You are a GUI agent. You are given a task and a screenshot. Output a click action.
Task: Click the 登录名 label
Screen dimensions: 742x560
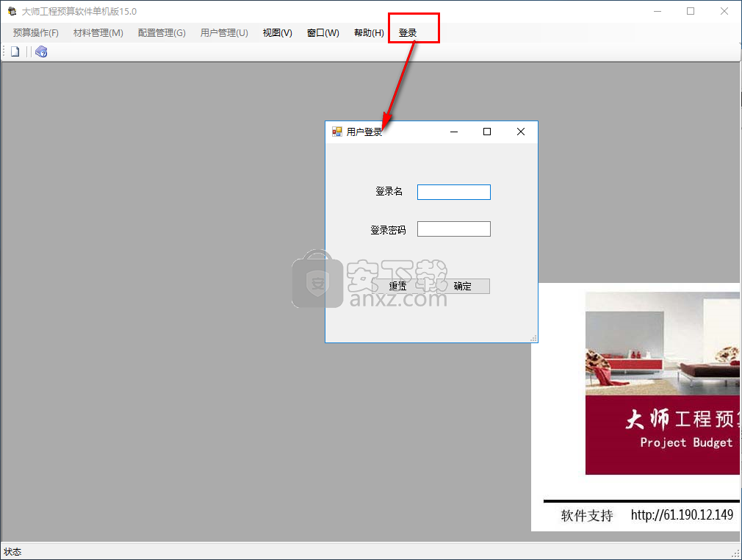pos(389,191)
